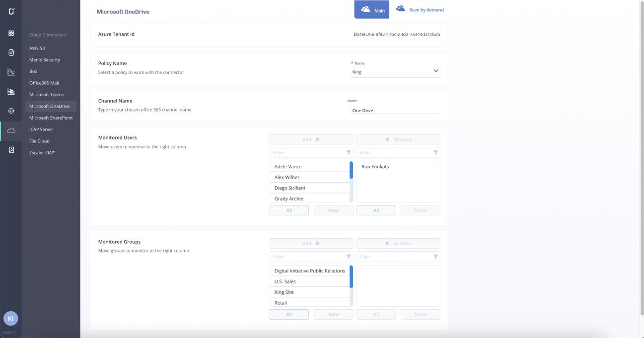Click the filter funnel icon for monitored groups
Viewport: 644px width, 338px height.
click(435, 257)
